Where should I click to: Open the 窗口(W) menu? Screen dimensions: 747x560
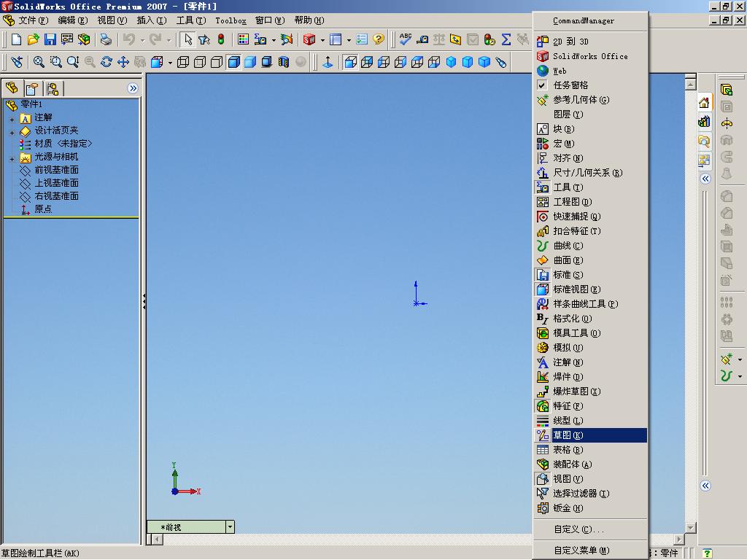click(x=270, y=20)
